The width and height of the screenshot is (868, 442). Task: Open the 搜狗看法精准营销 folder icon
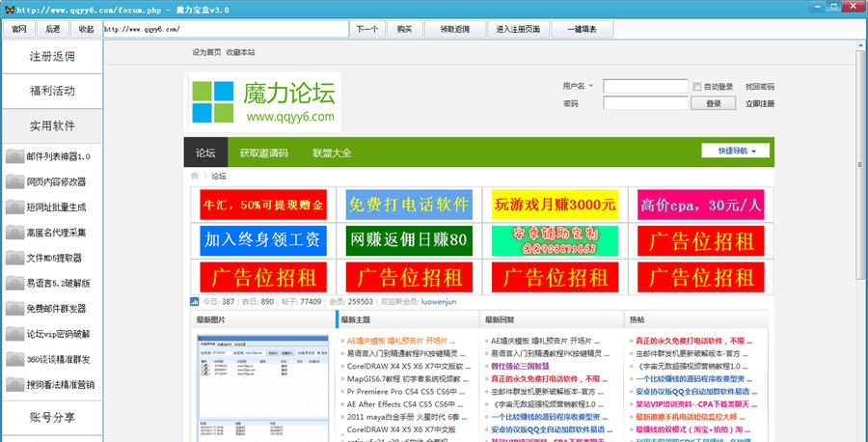[14, 384]
